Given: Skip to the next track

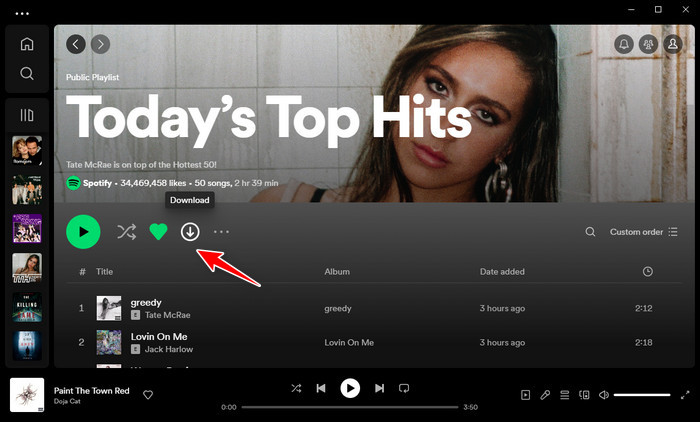Looking at the screenshot, I should click(379, 388).
